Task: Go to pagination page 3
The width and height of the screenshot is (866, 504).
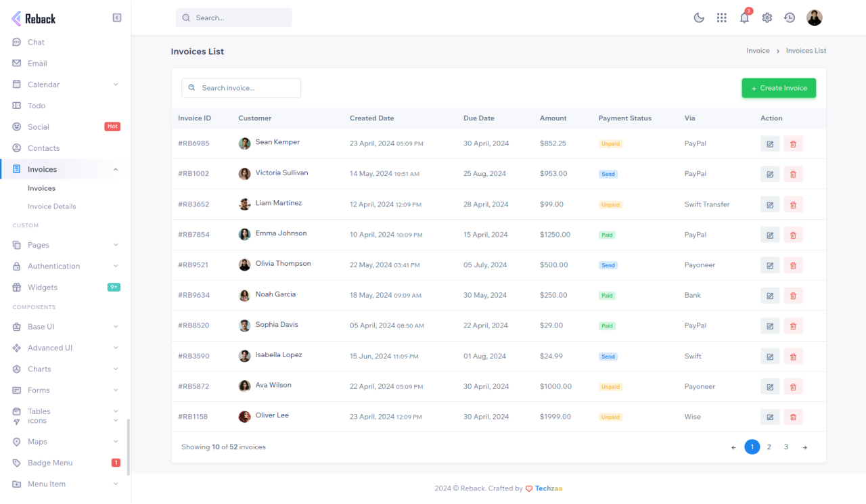Action: (x=786, y=447)
